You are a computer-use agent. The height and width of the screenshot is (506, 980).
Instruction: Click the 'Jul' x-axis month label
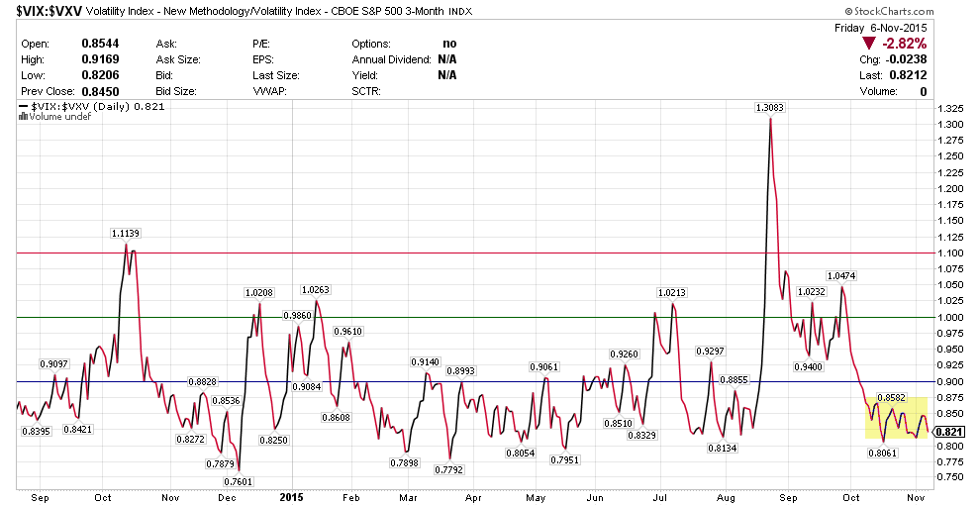(660, 498)
